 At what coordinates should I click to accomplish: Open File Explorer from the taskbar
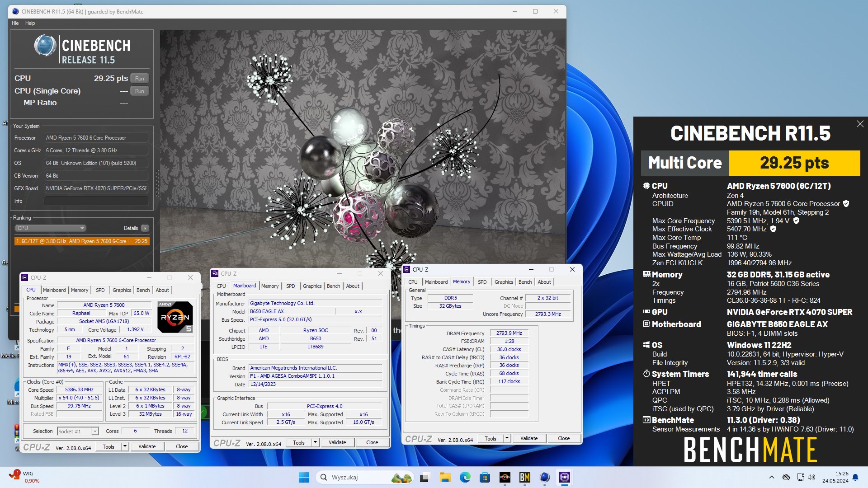[x=445, y=477]
